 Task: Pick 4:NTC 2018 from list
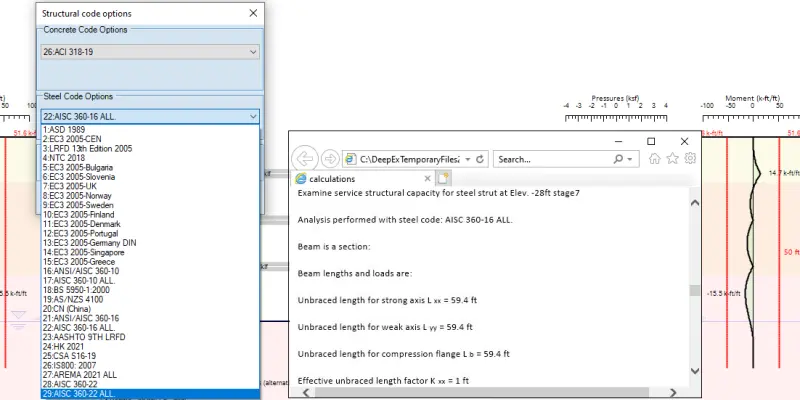64,158
